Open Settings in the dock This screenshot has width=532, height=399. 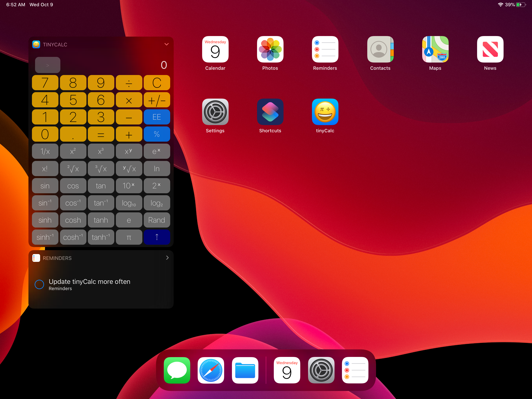321,370
